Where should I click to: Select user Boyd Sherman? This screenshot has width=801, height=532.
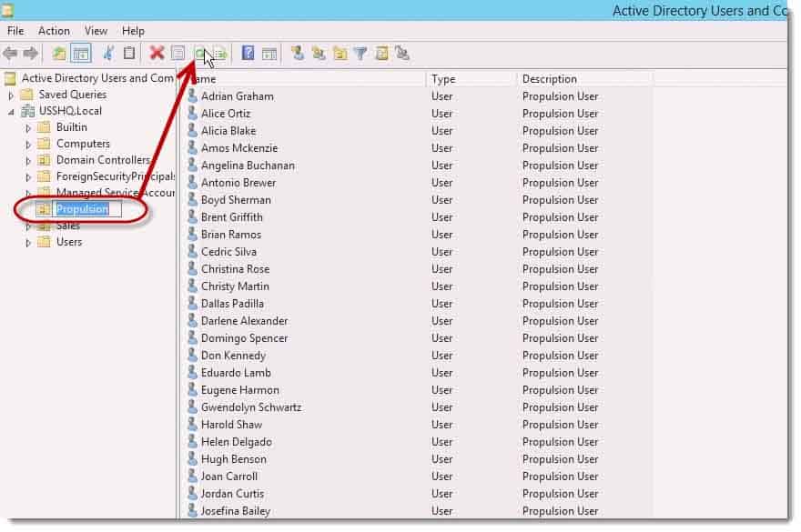[236, 200]
